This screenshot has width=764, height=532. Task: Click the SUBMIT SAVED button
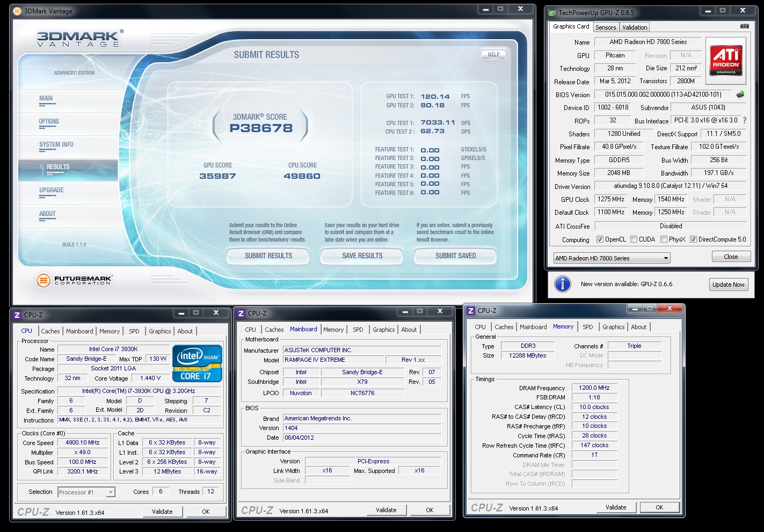(x=456, y=256)
